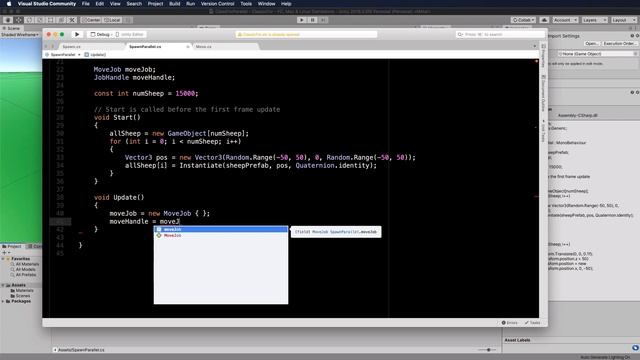Open the Search menu
640x360 pixels.
(x=134, y=4)
